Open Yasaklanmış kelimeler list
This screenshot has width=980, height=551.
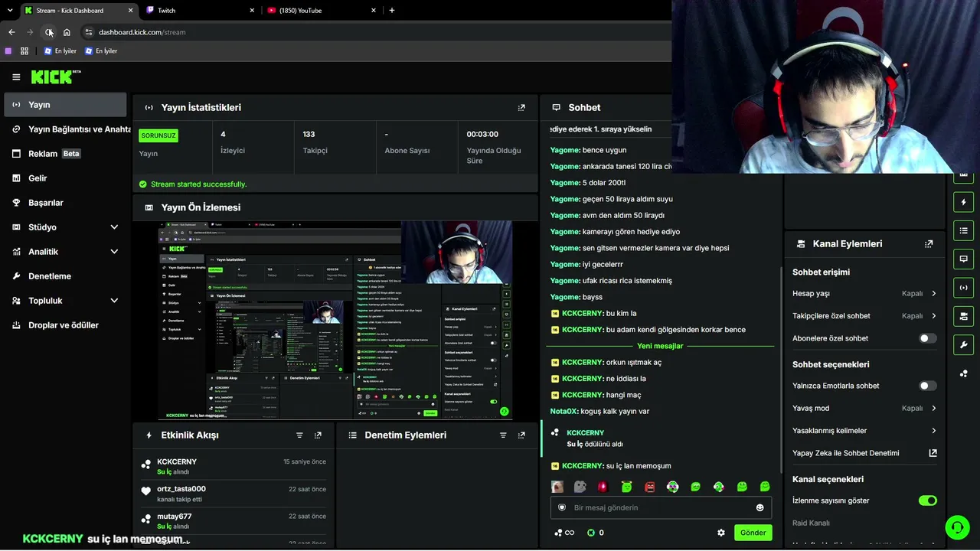pos(864,431)
